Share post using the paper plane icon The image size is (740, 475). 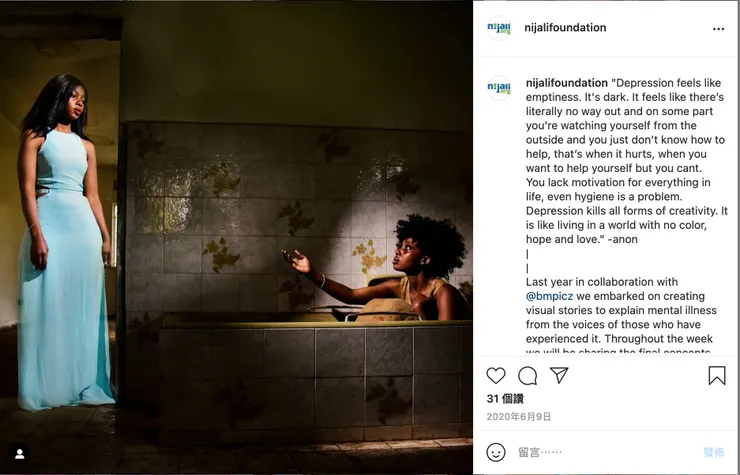pyautogui.click(x=559, y=375)
